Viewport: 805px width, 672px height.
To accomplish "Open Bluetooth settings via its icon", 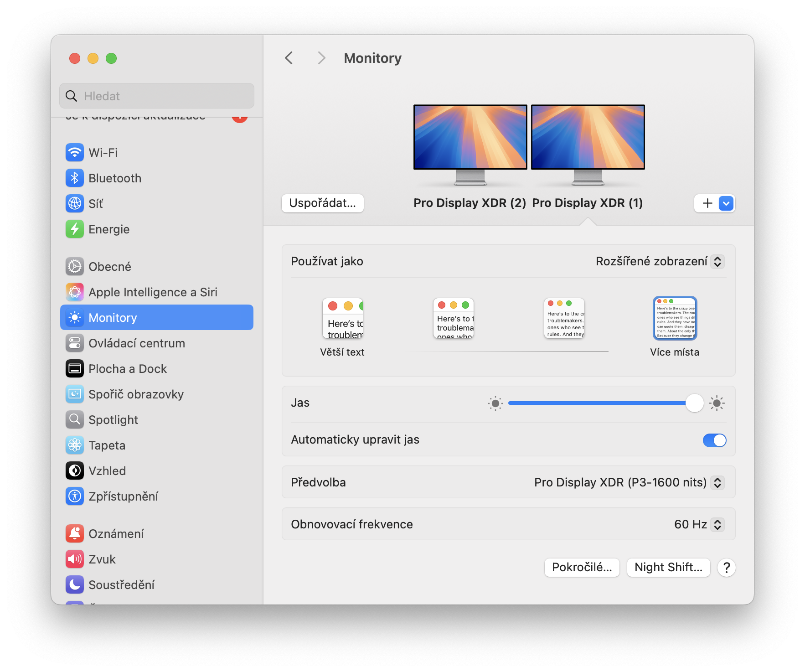I will 75,178.
